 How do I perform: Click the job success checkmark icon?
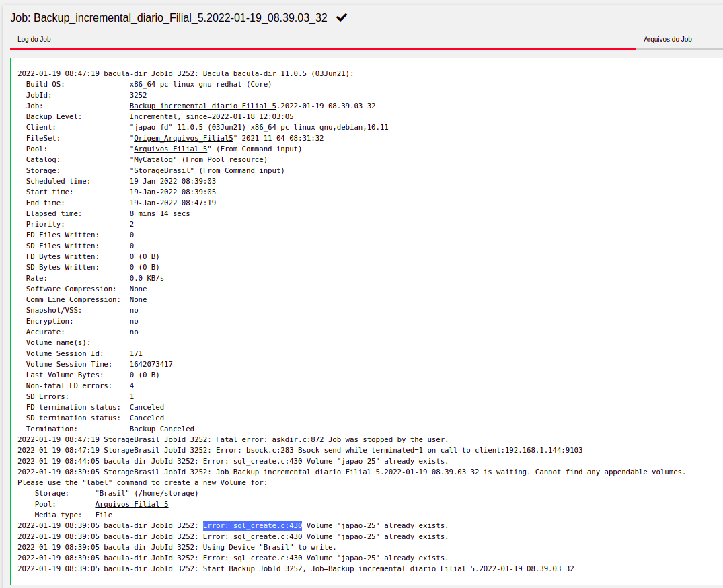click(x=342, y=17)
